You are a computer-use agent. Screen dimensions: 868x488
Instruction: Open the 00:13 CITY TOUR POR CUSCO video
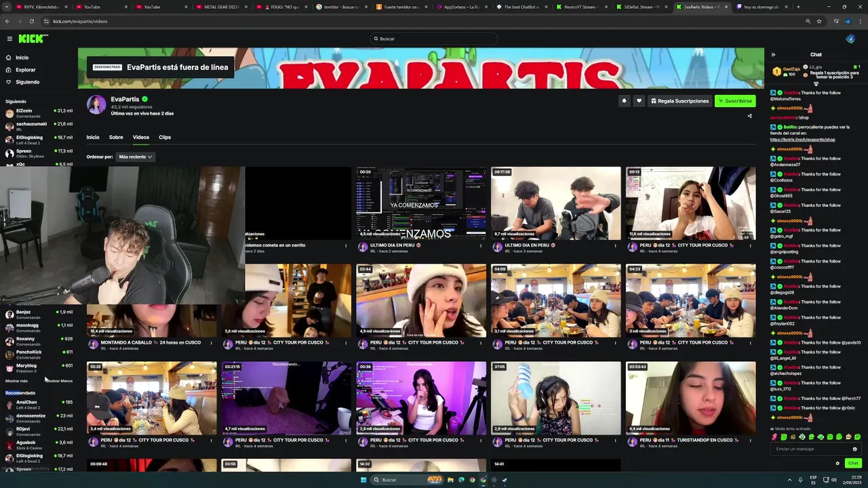point(690,203)
